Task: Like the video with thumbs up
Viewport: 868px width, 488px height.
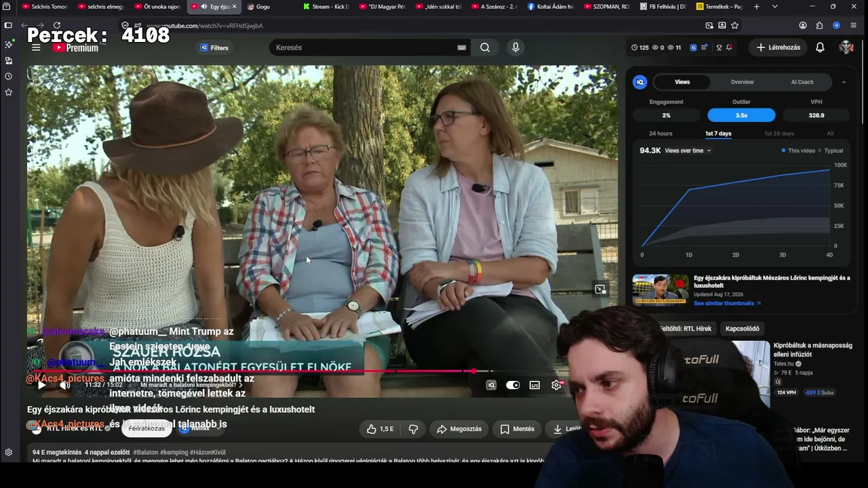Action: tap(380, 429)
